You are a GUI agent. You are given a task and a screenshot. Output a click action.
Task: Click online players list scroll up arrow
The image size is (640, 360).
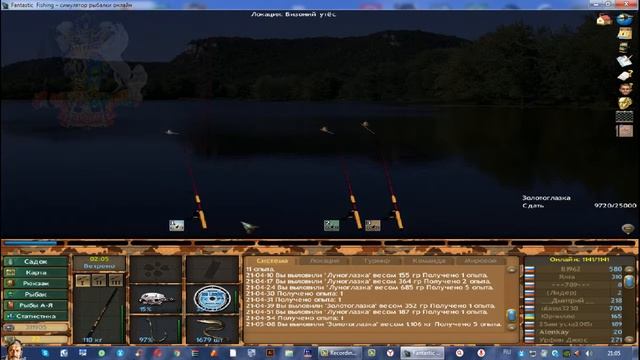pyautogui.click(x=629, y=269)
